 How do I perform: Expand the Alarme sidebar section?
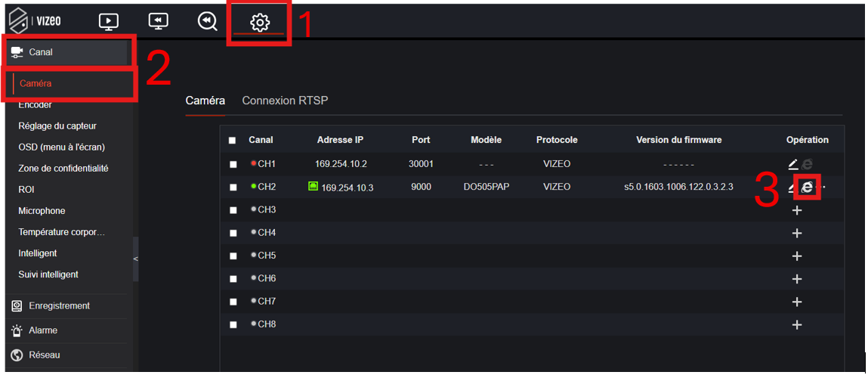tap(43, 330)
